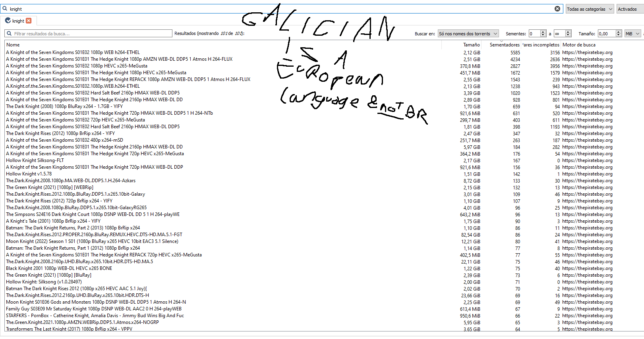644x339 pixels.
Task: Click the '4234' seeders value
Action: (515, 59)
